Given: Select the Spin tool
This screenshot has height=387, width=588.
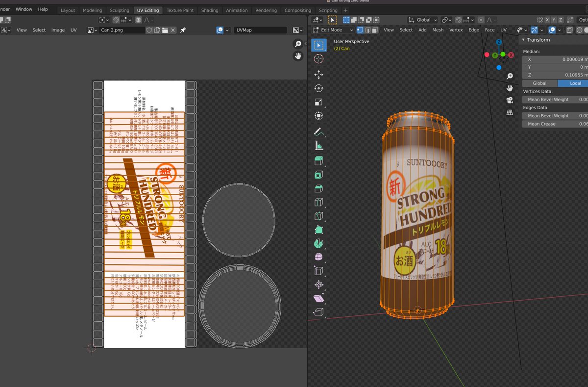Looking at the screenshot, I should pyautogui.click(x=318, y=243).
